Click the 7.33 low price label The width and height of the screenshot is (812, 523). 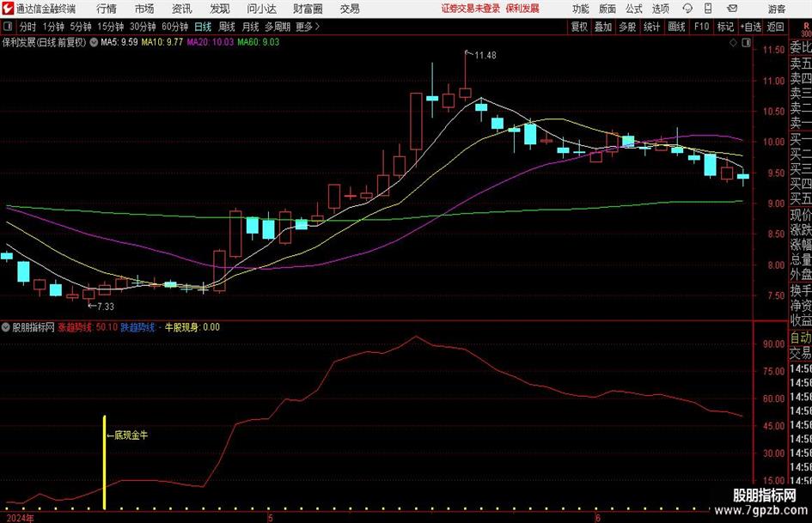pos(106,307)
